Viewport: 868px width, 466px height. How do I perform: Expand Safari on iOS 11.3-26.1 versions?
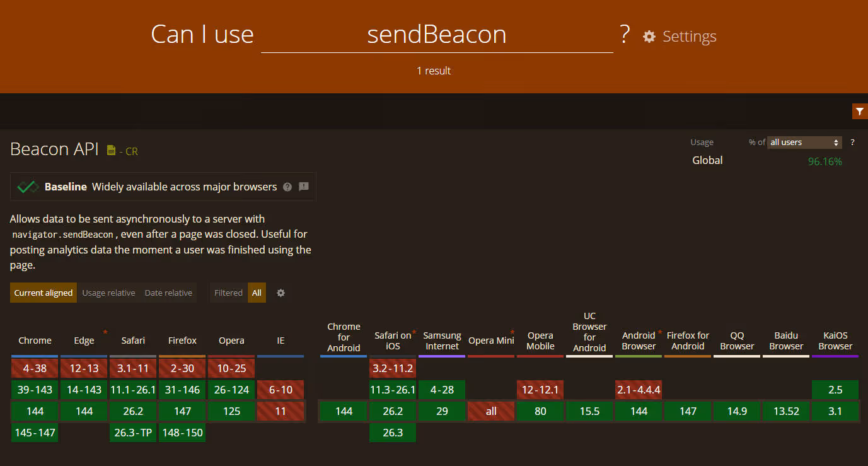click(393, 390)
